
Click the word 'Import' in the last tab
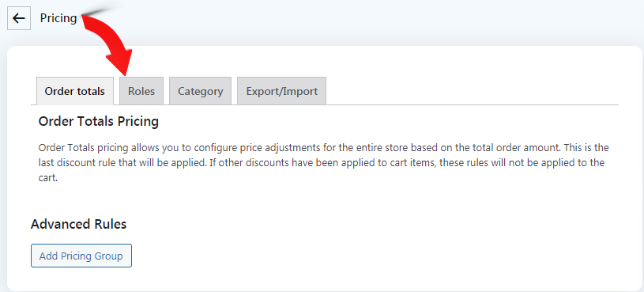coord(302,91)
